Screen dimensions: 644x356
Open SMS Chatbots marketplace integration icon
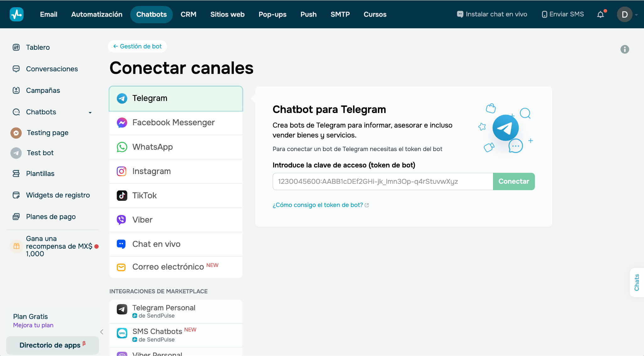122,333
